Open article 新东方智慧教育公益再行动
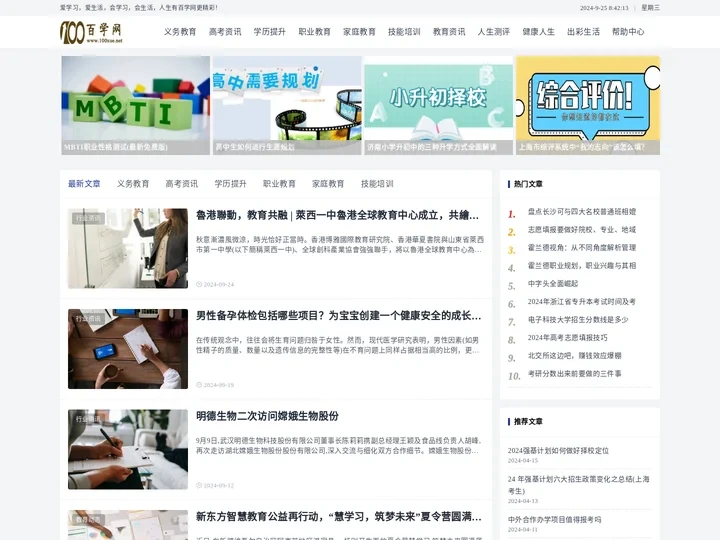The width and height of the screenshot is (720, 540). 338,517
